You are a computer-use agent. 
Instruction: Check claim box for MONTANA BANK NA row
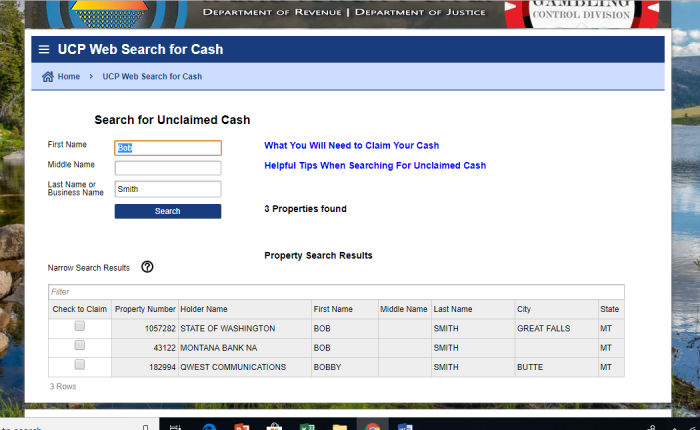click(x=79, y=345)
